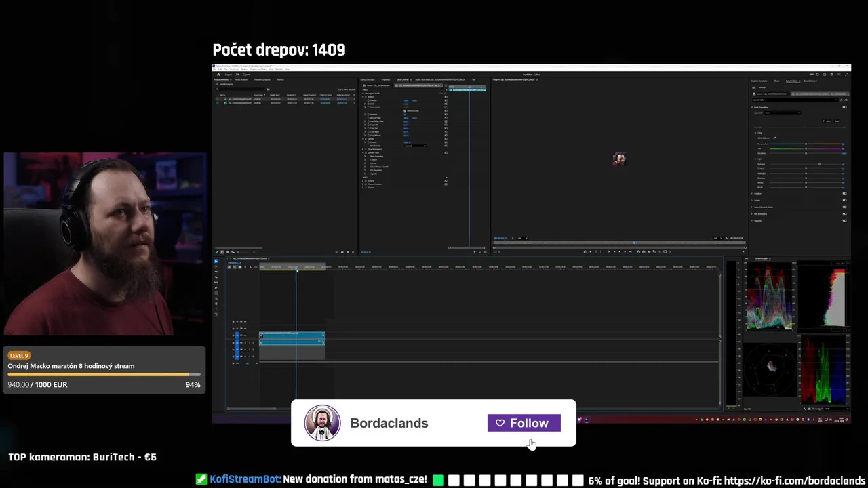This screenshot has width=868, height=488.
Task: Expand the Creative section in Lumetri panel
Action: point(751,193)
